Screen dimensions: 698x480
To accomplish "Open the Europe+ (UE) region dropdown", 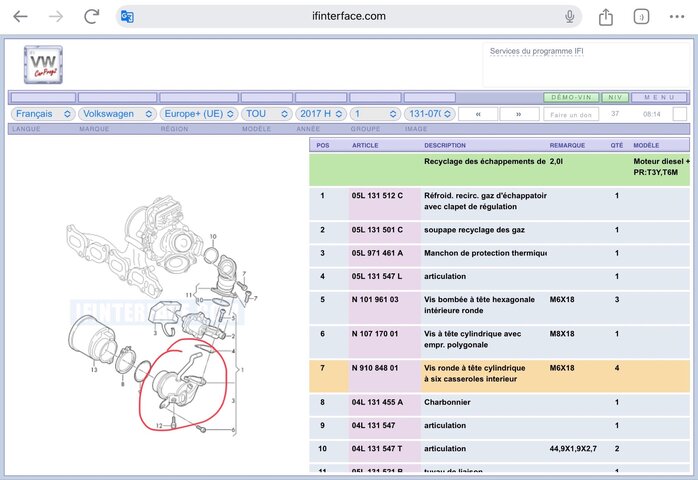I will [199, 114].
